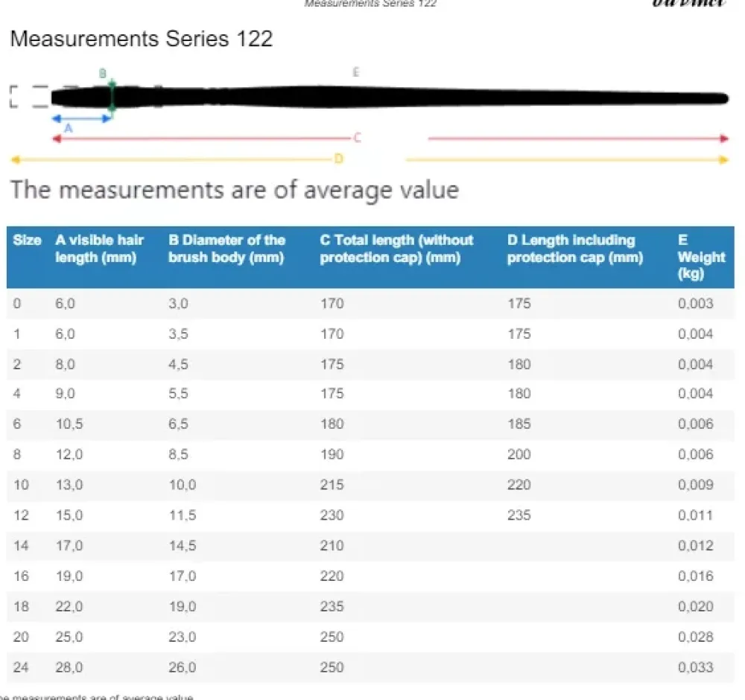Viewport: 745px width, 700px height.
Task: Click the E label above the brush
Action: pos(355,72)
